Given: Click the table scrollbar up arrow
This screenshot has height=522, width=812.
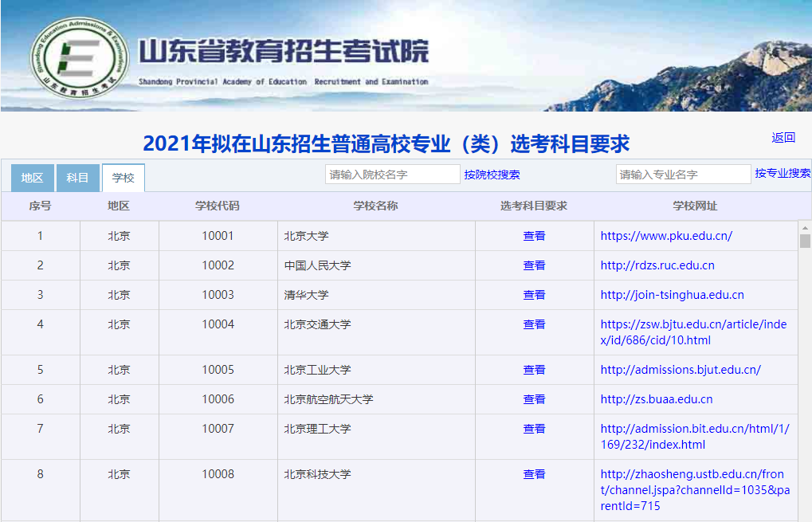Looking at the screenshot, I should [x=805, y=227].
